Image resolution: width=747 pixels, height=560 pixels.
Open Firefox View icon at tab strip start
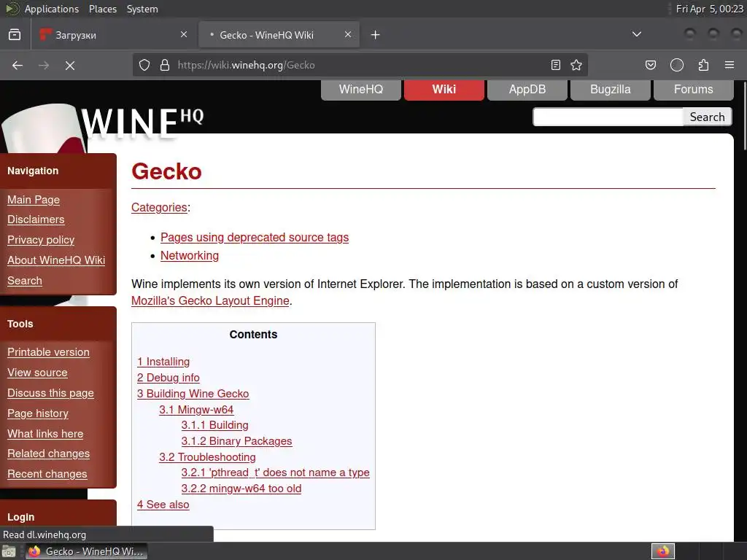15,35
